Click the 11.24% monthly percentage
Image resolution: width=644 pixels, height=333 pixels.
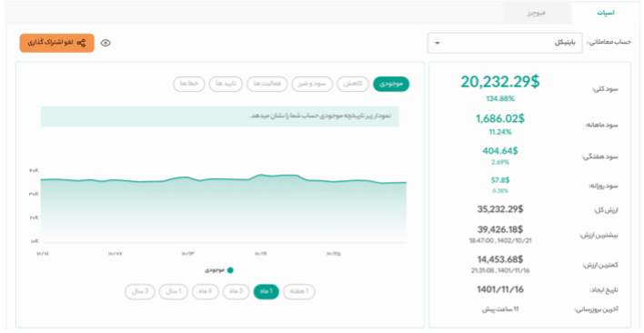pyautogui.click(x=500, y=132)
